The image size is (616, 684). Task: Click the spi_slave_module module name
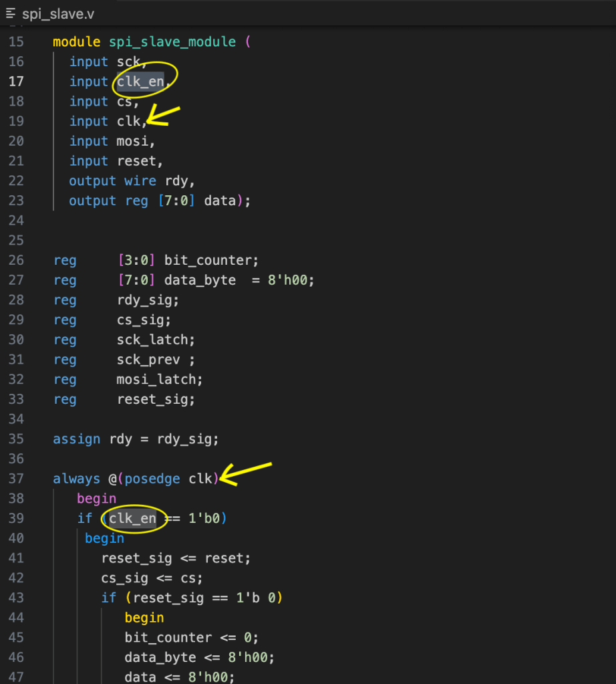[172, 42]
